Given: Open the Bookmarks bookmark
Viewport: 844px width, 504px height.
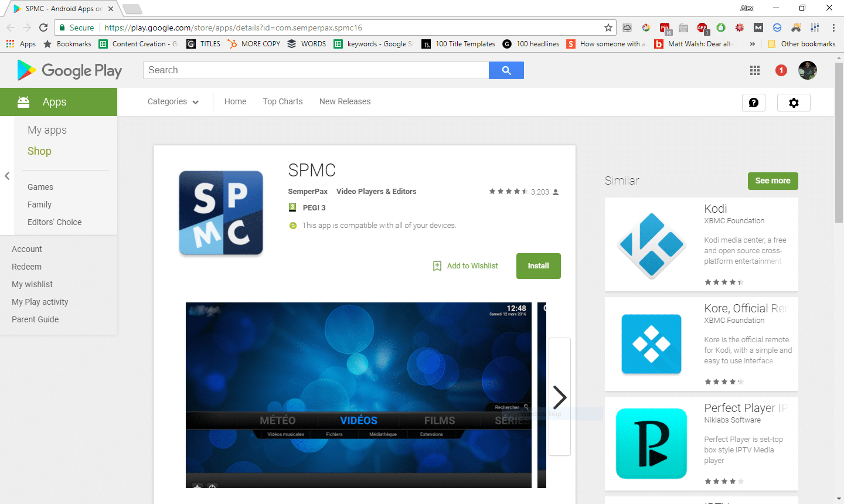Looking at the screenshot, I should click(x=67, y=44).
